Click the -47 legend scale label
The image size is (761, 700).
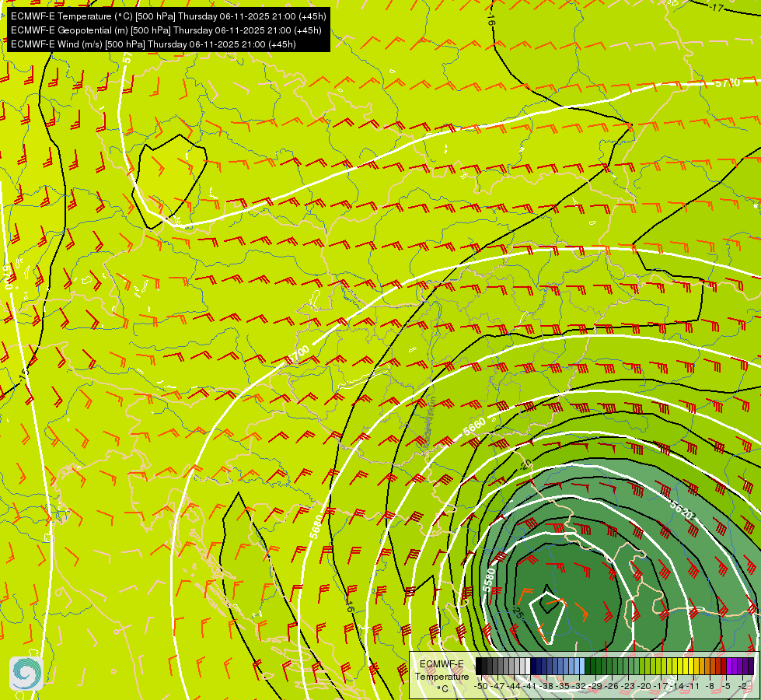click(497, 686)
